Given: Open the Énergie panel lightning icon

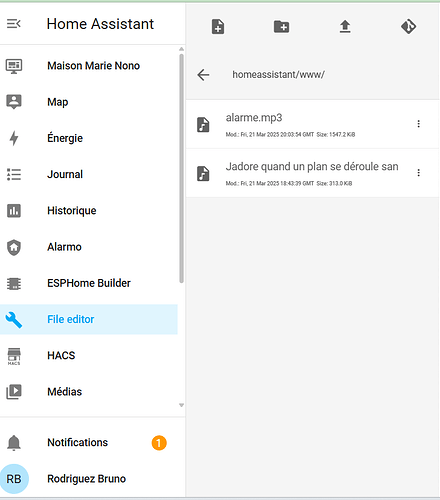Looking at the screenshot, I should click(14, 138).
